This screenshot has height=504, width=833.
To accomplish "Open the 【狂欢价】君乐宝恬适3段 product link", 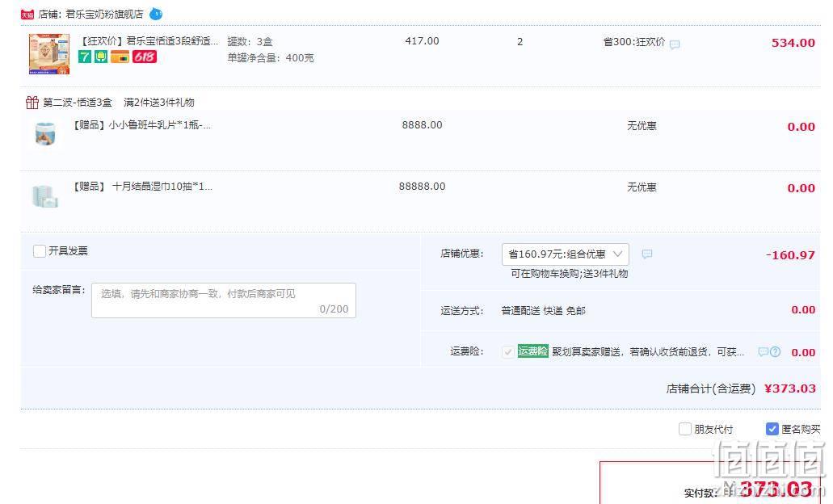I will [x=148, y=41].
